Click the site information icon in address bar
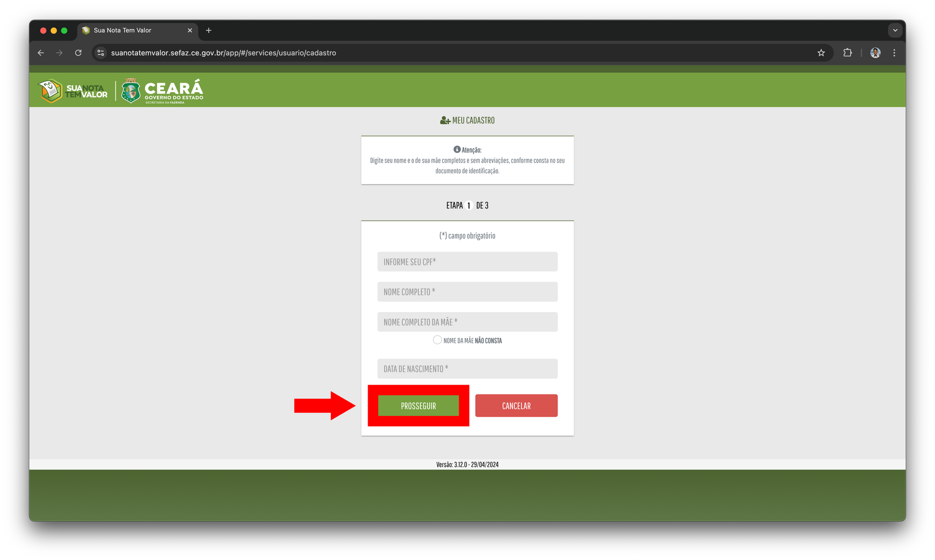The width and height of the screenshot is (935, 560). 101,53
